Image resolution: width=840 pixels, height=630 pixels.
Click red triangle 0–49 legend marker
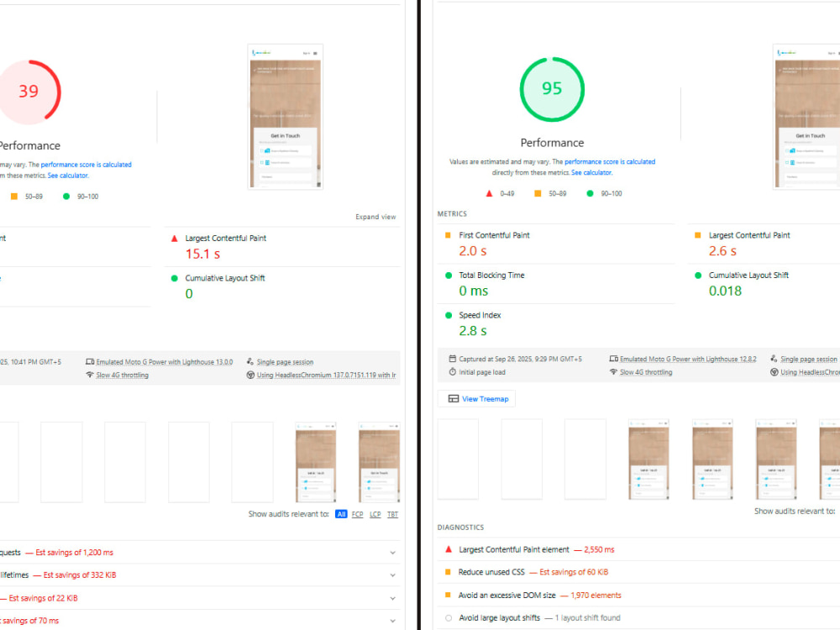click(x=489, y=194)
